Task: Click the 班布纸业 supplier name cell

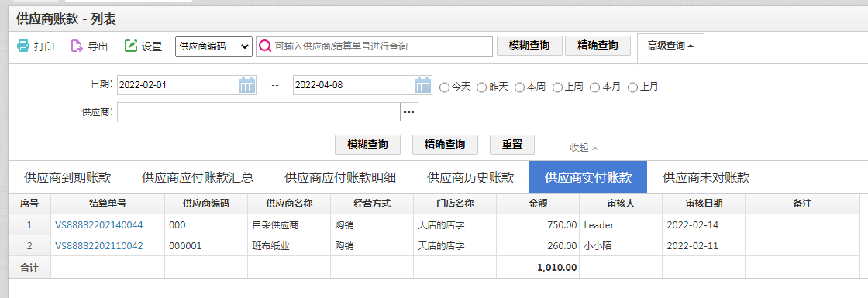Action: [289, 246]
